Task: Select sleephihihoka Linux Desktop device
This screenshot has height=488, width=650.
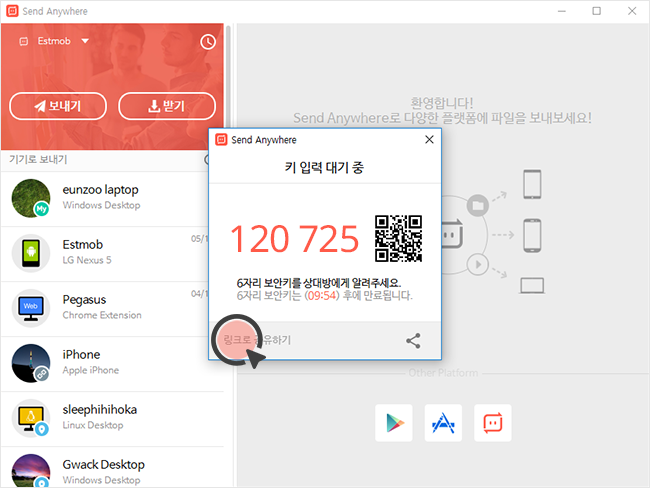Action: click(112, 419)
